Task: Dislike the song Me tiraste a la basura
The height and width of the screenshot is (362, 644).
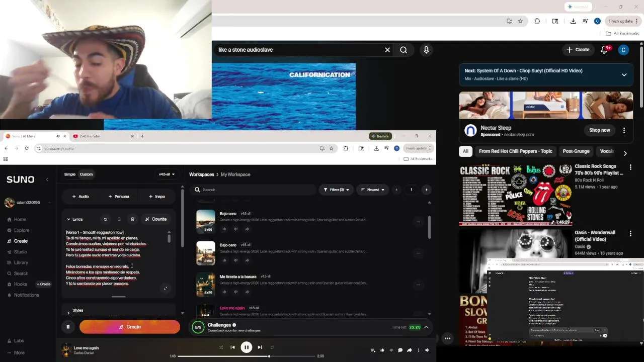Action: click(235, 292)
